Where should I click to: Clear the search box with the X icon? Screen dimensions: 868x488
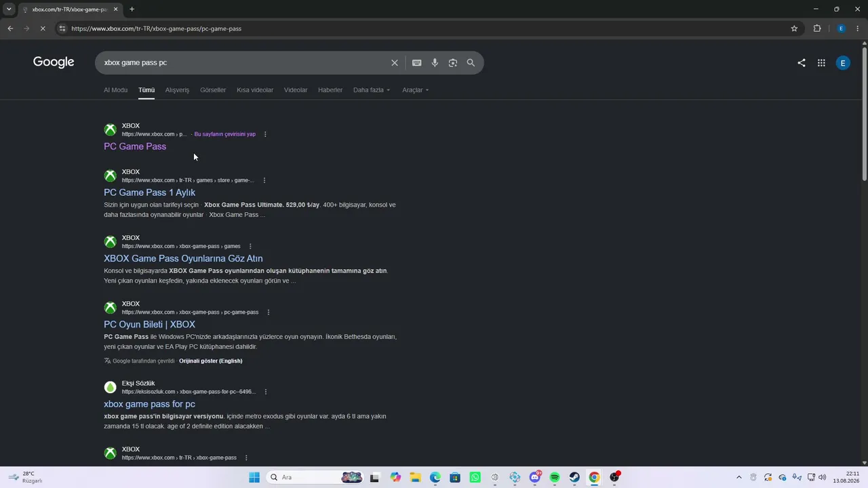click(395, 62)
